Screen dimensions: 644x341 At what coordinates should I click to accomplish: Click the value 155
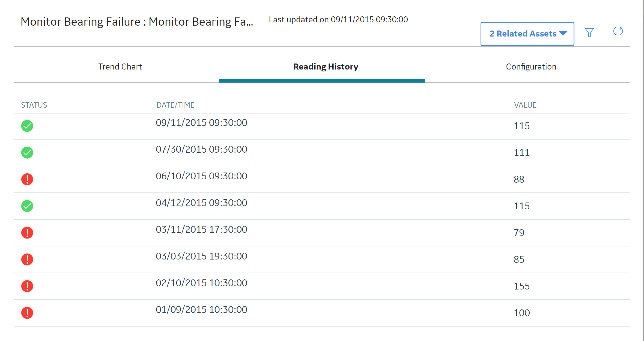(522, 286)
